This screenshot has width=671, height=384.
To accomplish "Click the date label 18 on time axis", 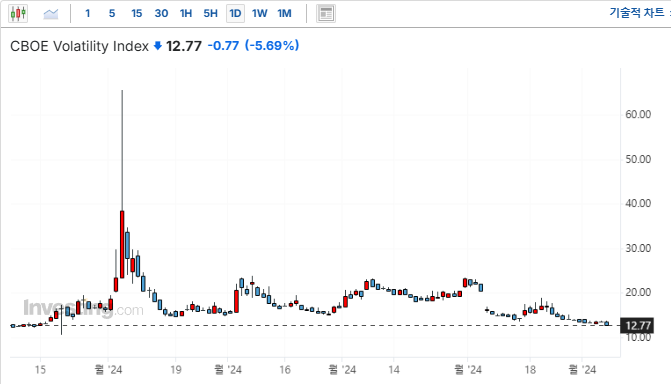I will click(x=530, y=369).
